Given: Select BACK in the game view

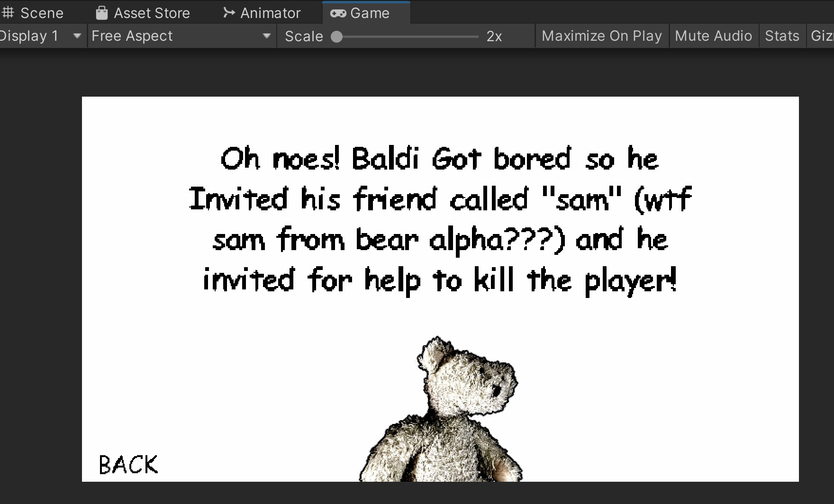Looking at the screenshot, I should 127,465.
